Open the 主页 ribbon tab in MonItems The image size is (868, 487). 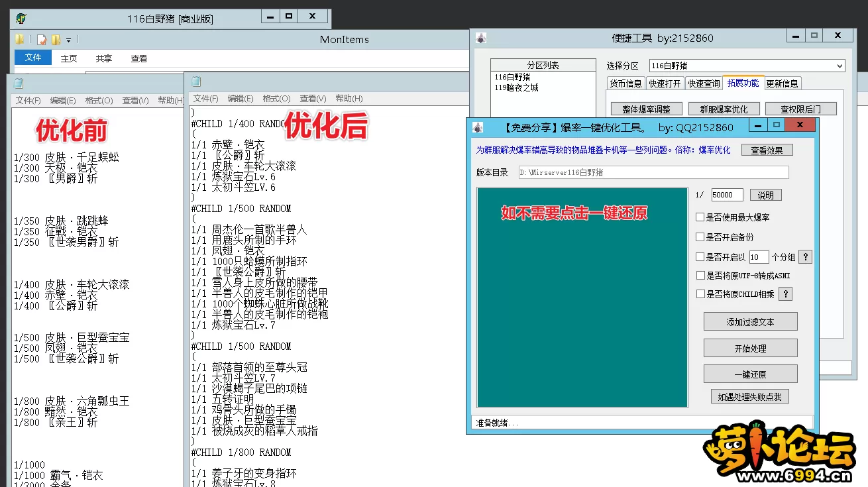tap(69, 58)
